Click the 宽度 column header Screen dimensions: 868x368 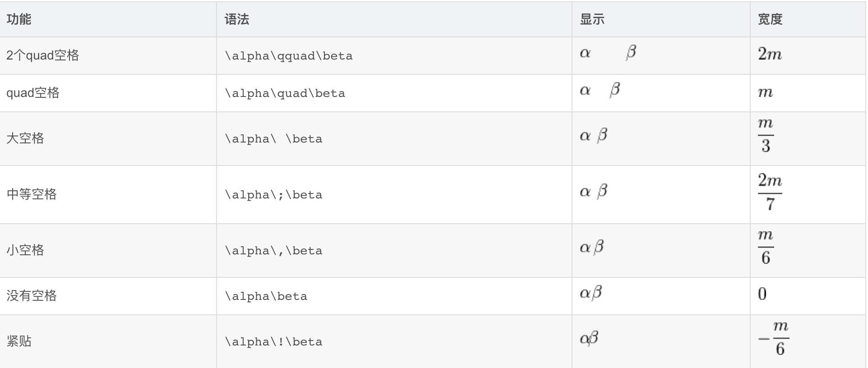click(770, 19)
